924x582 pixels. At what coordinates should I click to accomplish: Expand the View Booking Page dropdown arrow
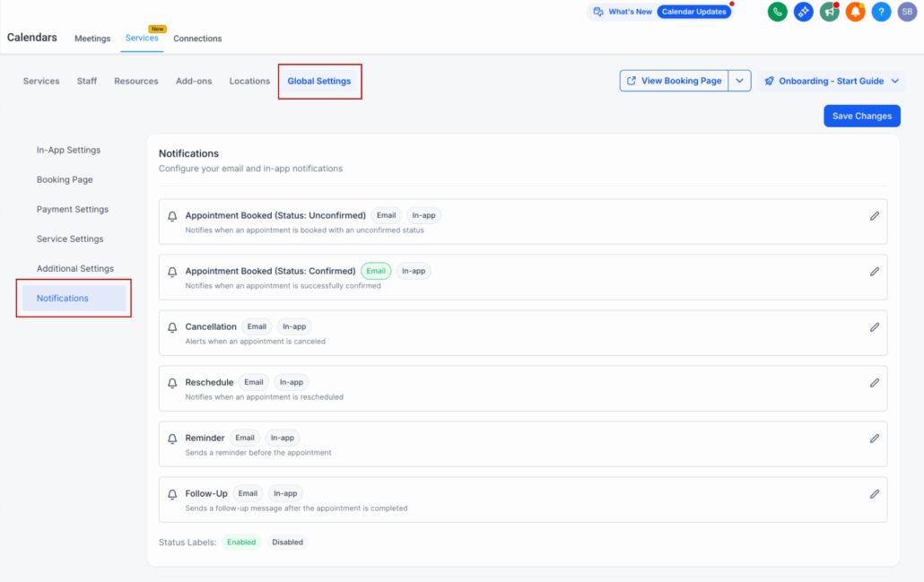739,81
